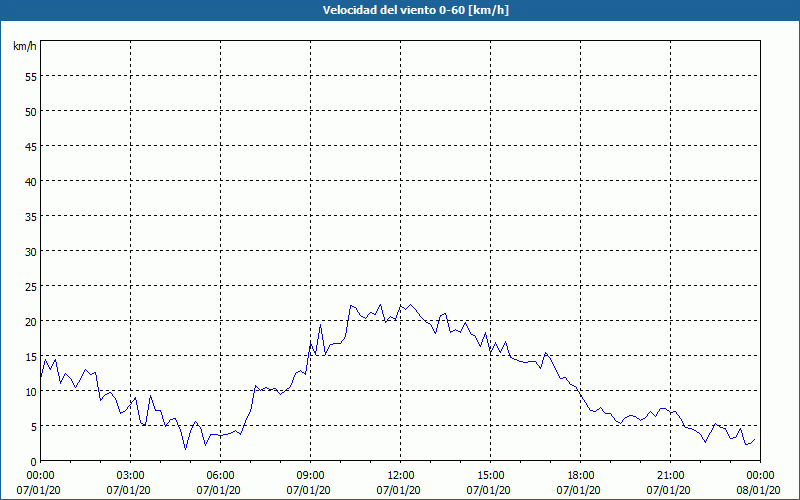Click the 08/01/20 date label
Image resolution: width=800 pixels, height=500 pixels.
pyautogui.click(x=758, y=490)
